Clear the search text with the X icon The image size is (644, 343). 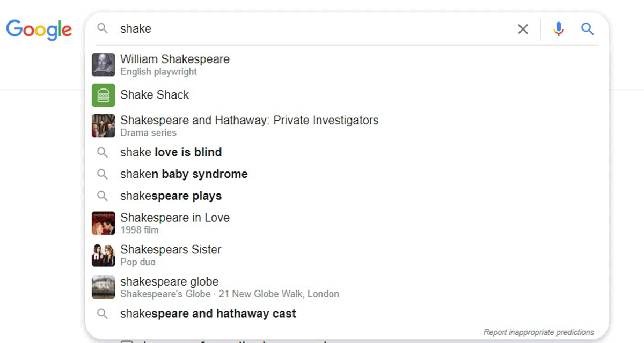click(523, 29)
